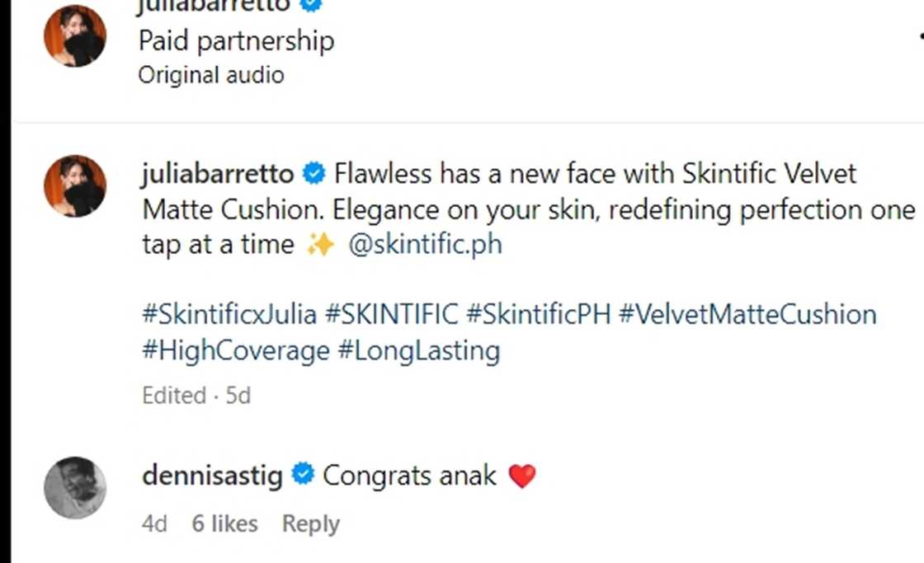Click the verified badge next to juliabarretto caption username

(x=313, y=174)
